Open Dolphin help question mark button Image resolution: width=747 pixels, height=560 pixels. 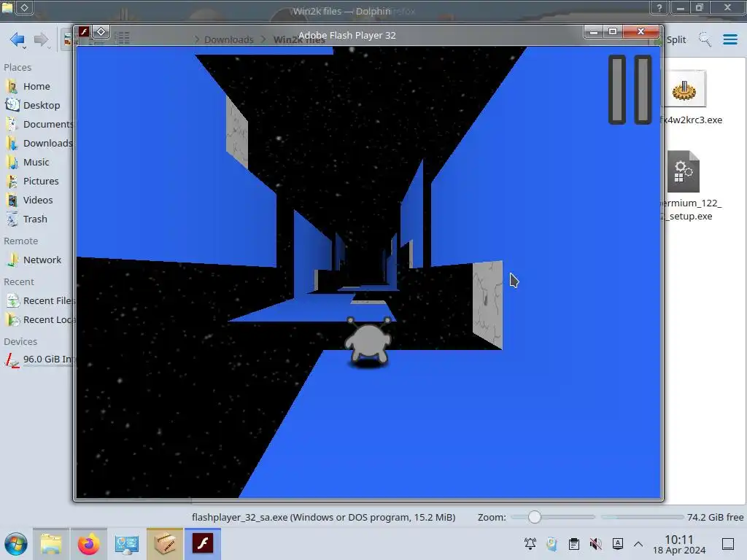coord(659,7)
